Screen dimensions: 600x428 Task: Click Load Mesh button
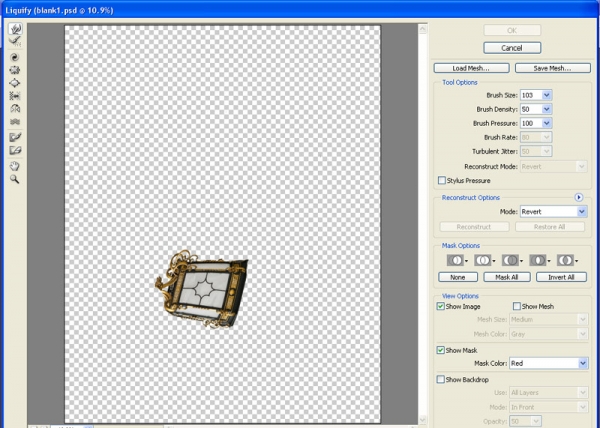pos(471,68)
